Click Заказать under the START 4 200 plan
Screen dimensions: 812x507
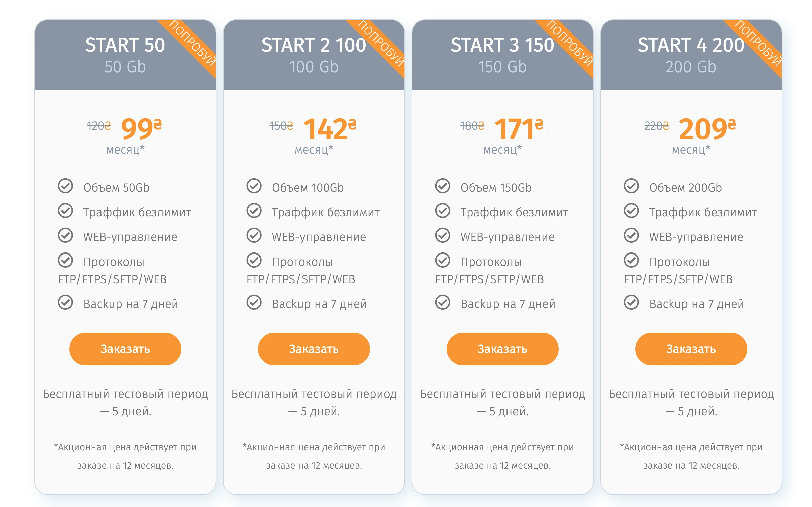pos(691,349)
